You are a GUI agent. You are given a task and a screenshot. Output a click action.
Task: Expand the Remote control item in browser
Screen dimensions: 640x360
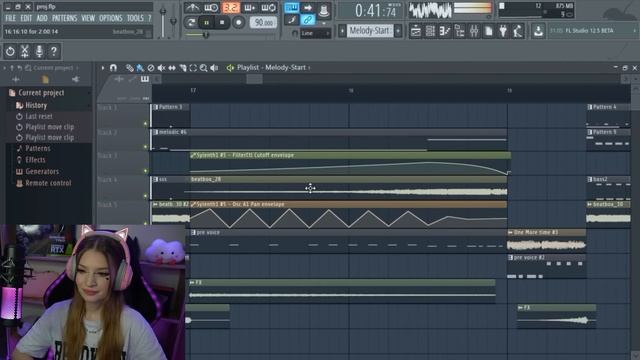[x=48, y=183]
